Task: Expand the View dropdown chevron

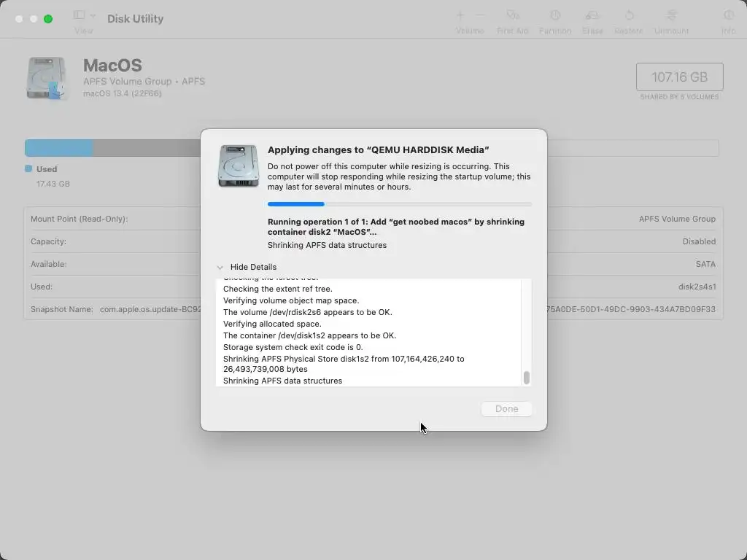Action: pyautogui.click(x=93, y=16)
